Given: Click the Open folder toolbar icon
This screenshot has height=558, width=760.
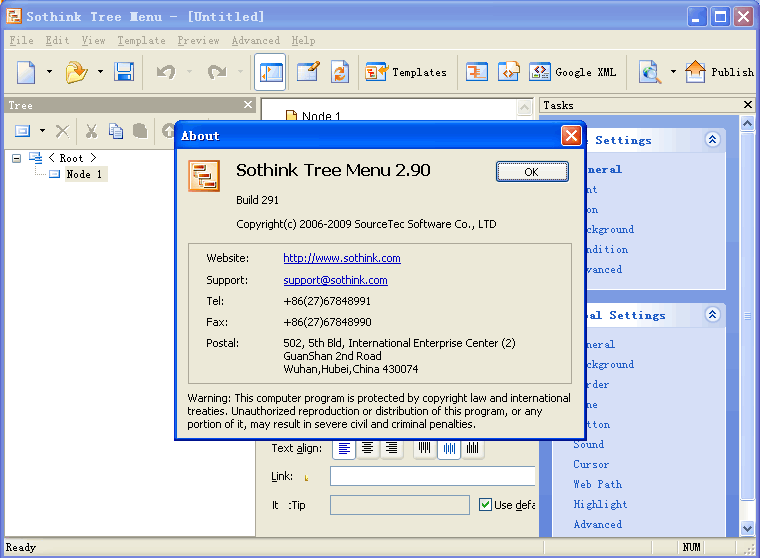Looking at the screenshot, I should (76, 72).
